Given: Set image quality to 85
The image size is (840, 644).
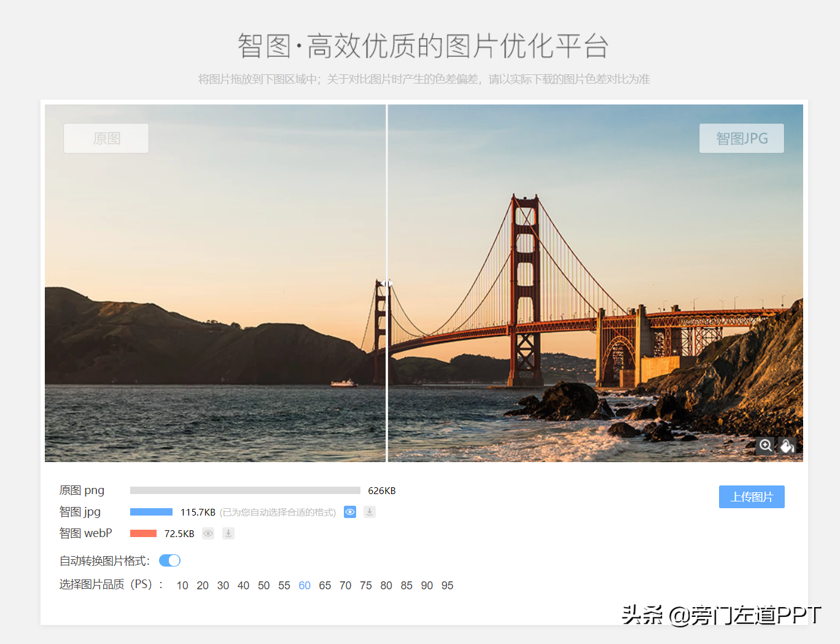Looking at the screenshot, I should [406, 586].
